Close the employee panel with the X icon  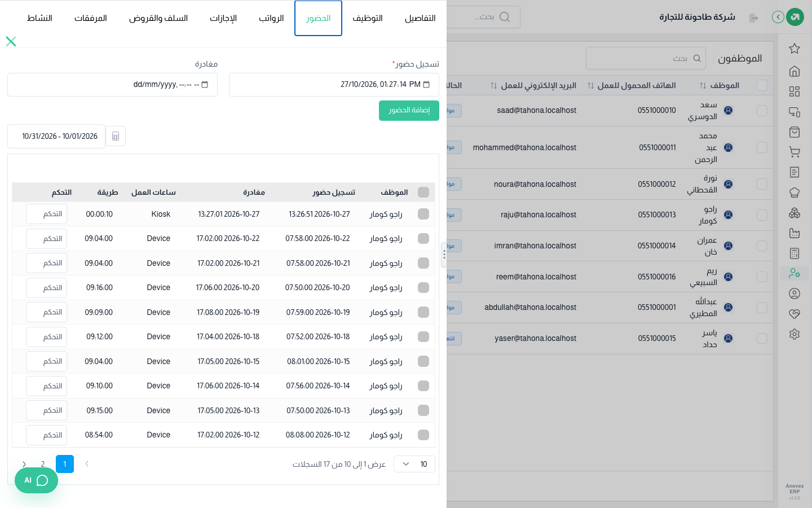pos(11,41)
